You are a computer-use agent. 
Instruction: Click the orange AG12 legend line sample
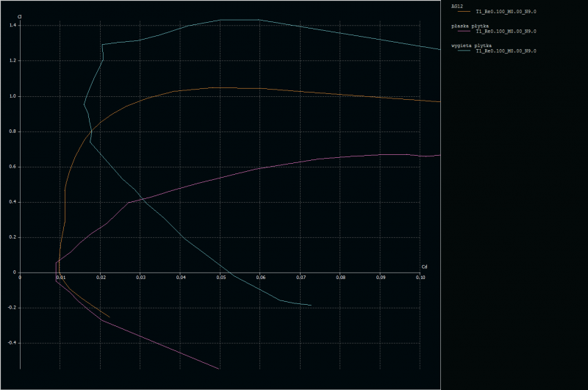pos(463,12)
